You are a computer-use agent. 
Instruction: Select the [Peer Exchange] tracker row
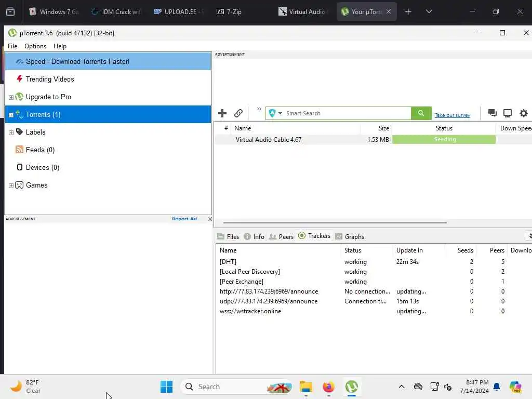point(374,282)
